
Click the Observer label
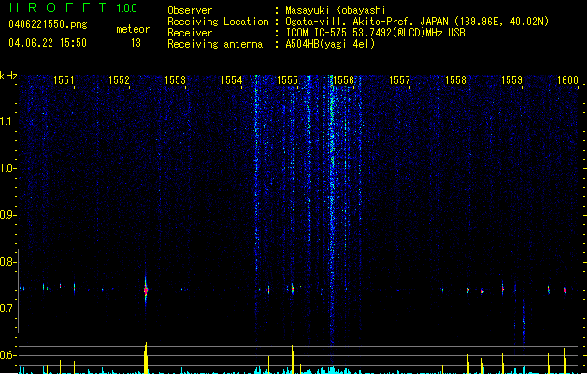pyautogui.click(x=190, y=10)
